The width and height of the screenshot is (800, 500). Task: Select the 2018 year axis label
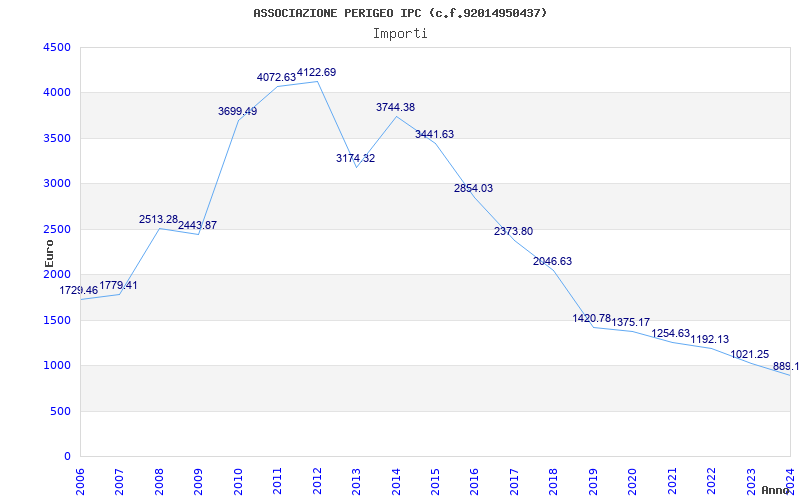553,477
